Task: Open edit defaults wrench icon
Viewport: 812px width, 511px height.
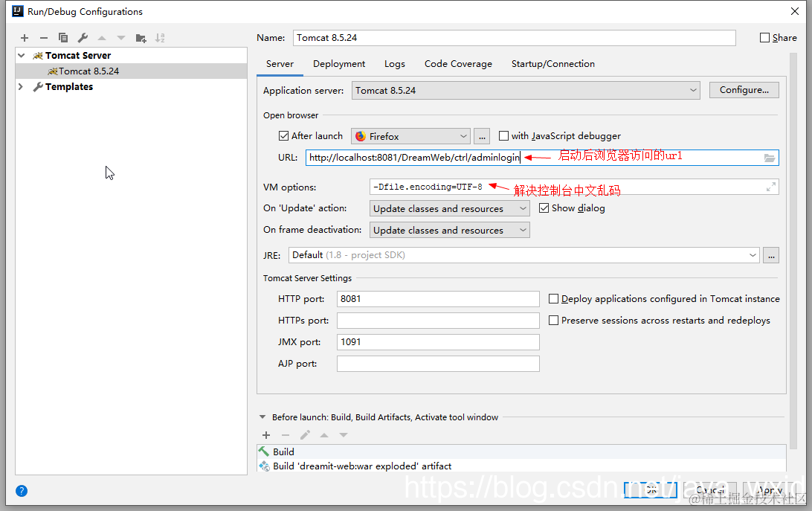Action: click(x=83, y=38)
